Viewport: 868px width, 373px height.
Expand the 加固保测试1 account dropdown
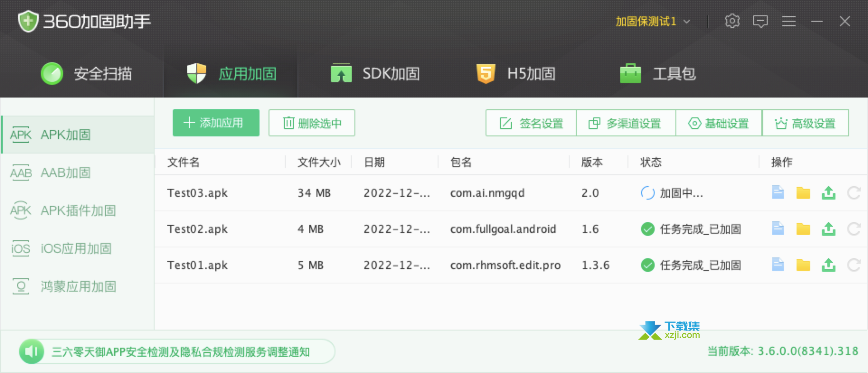click(653, 21)
